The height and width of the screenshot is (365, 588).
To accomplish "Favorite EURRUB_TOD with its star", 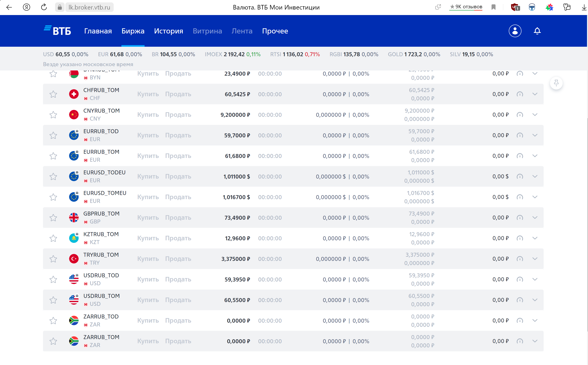I will coord(53,135).
